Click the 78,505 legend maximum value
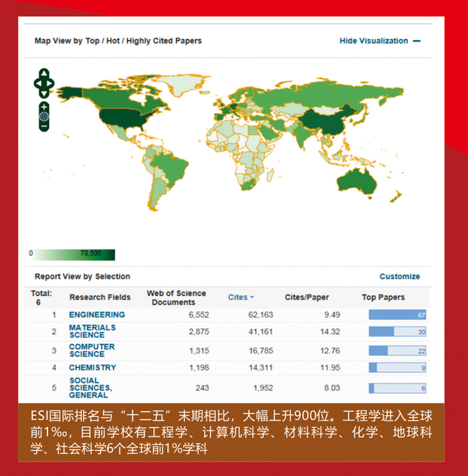Viewport: 468px width, 476px height. coord(91,253)
